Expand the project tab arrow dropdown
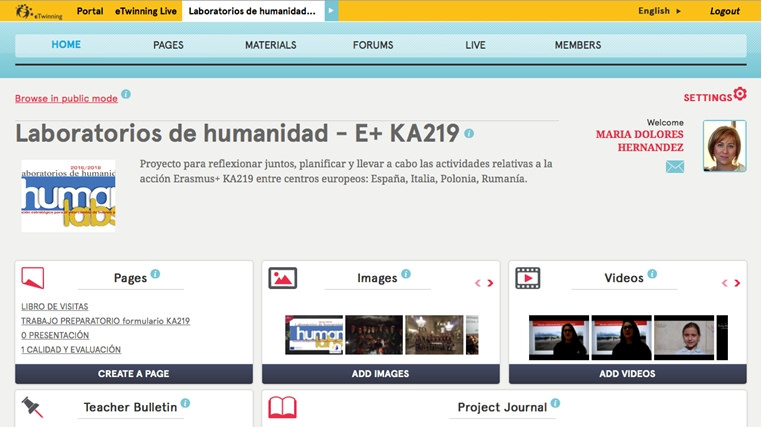 pos(332,11)
